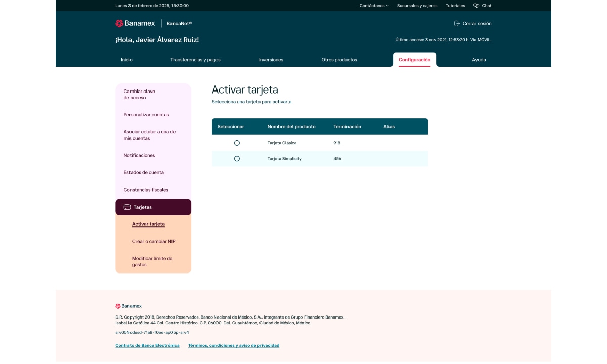
Task: Click the Banamex logo in header
Action: tap(134, 23)
